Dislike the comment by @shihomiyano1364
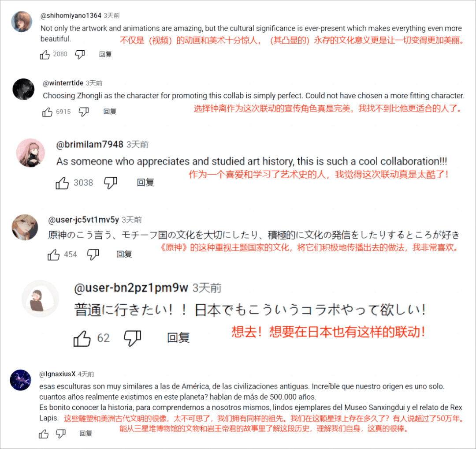 tap(80, 55)
